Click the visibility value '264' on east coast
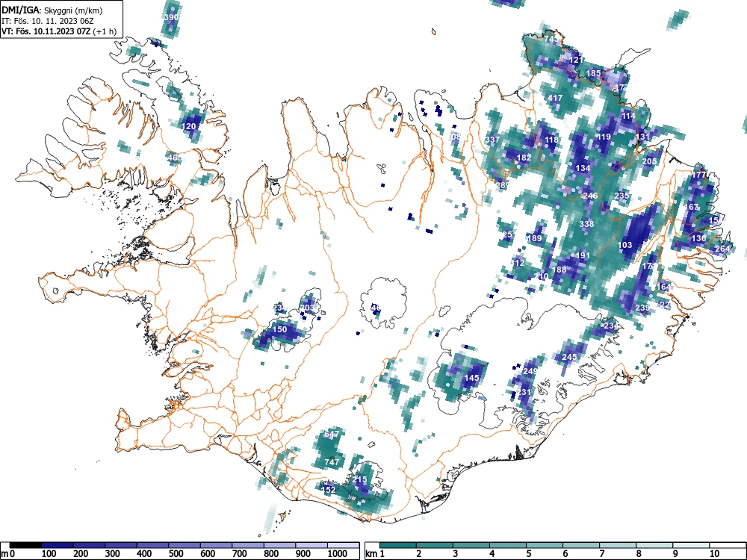Screen dimensions: 747x560 [722, 249]
